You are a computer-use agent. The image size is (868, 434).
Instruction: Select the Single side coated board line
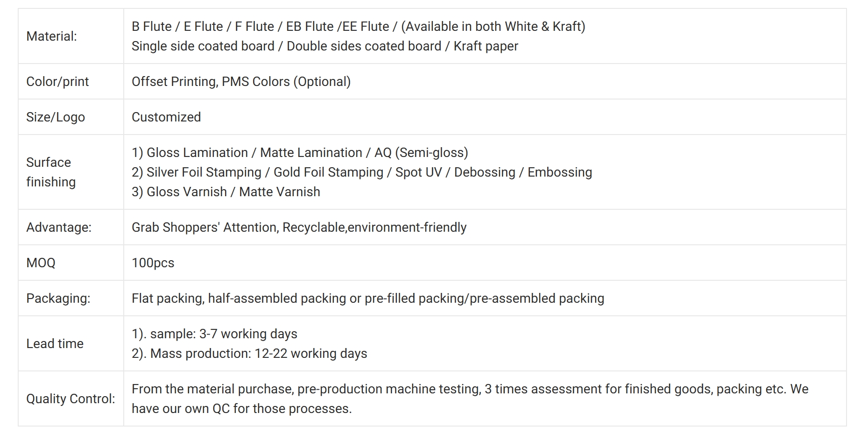click(x=325, y=46)
